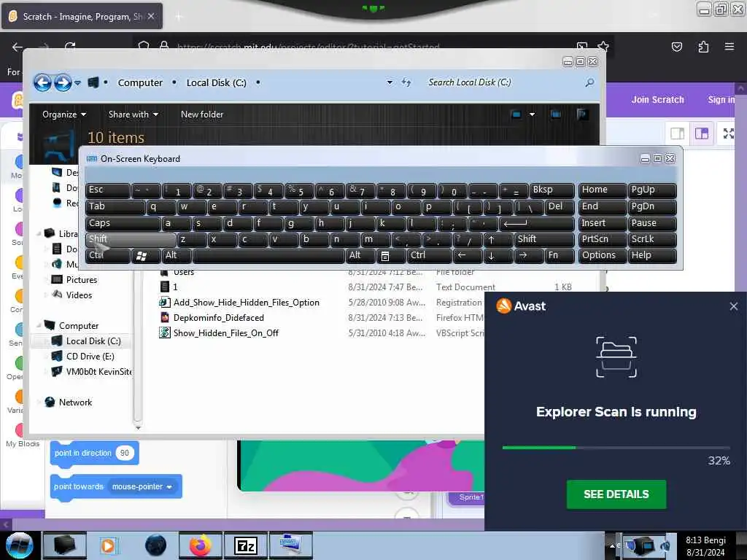Toggle the right Shift key on keyboard
This screenshot has height=560, width=747.
[544, 239]
